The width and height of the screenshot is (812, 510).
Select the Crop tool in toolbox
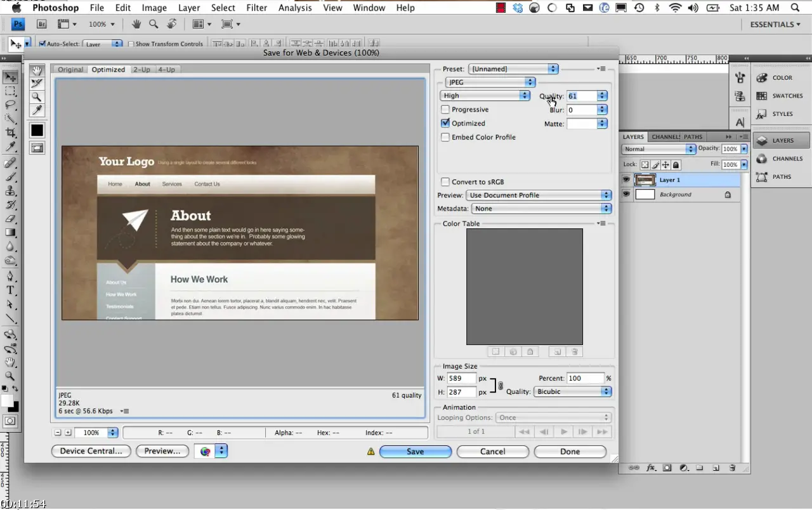pos(11,133)
